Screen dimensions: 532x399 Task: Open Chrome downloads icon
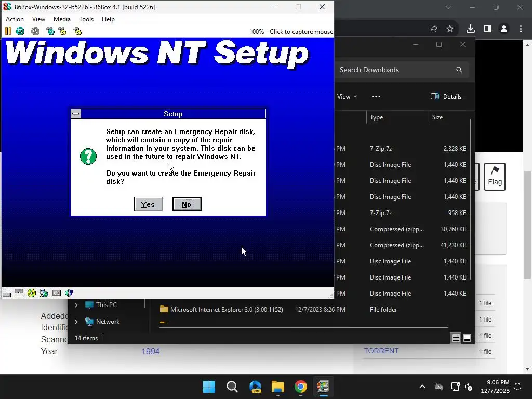(471, 29)
